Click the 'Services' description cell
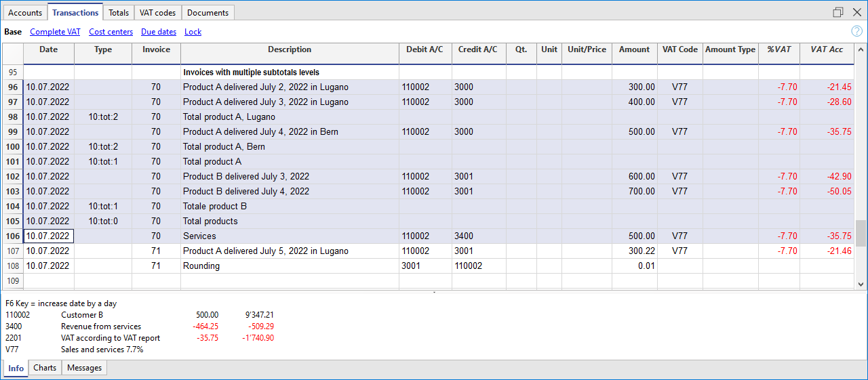868x380 pixels. [x=290, y=236]
